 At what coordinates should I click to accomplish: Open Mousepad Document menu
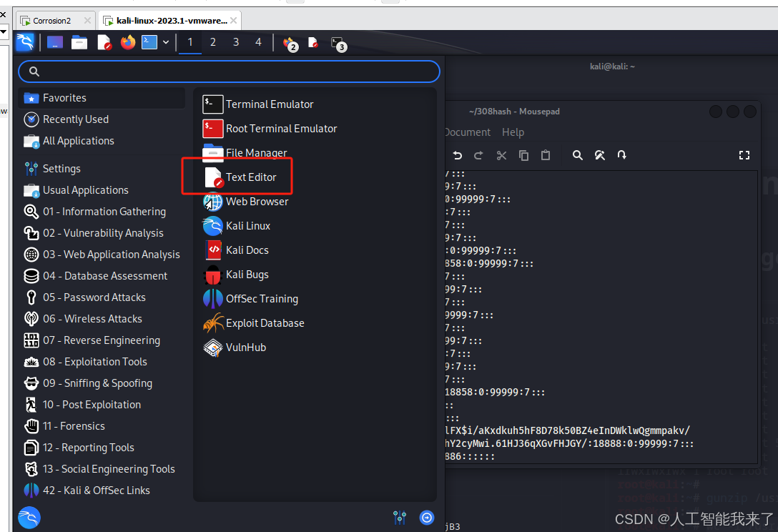[x=468, y=132]
